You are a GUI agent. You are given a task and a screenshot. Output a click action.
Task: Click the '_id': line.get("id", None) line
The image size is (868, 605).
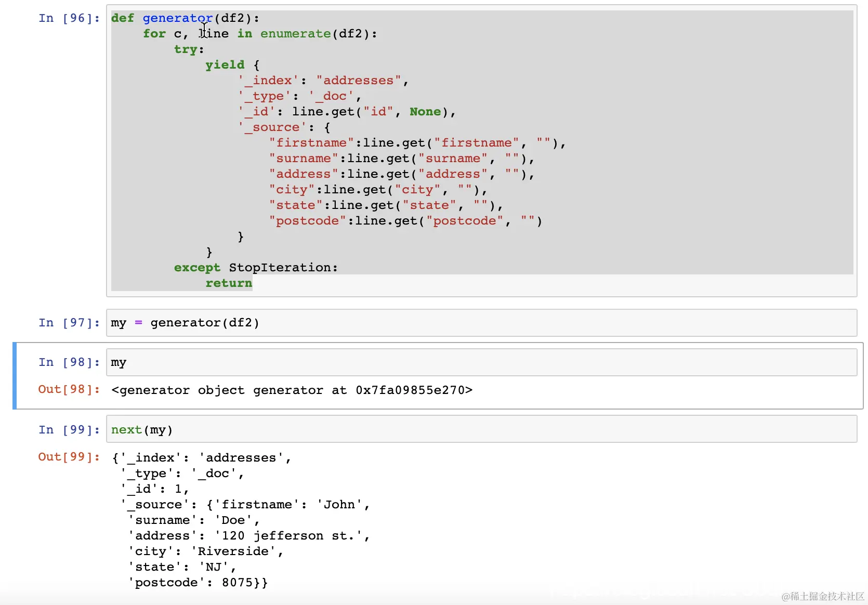click(346, 112)
